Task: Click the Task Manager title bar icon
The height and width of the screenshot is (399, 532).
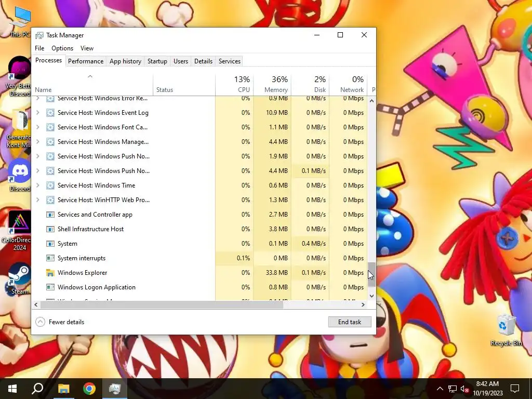Action: point(39,35)
